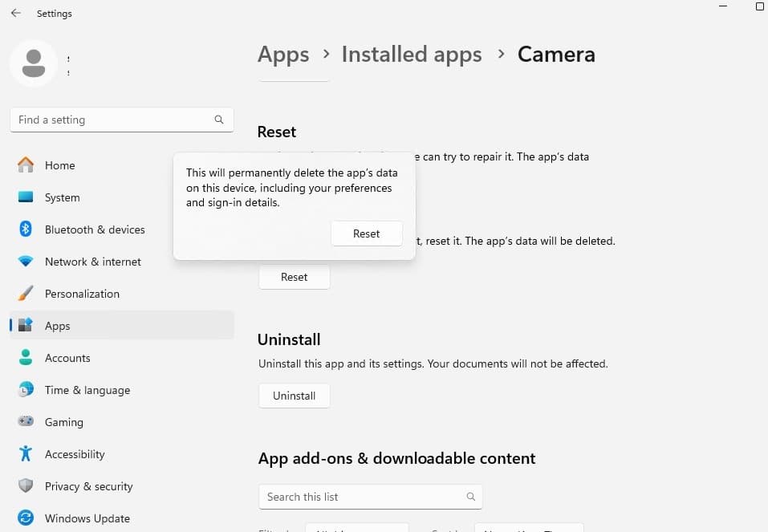Open Privacy & security settings
The height and width of the screenshot is (532, 768).
coord(88,486)
